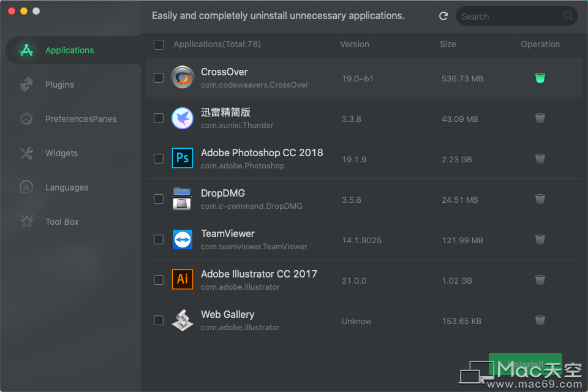The image size is (588, 392).
Task: Click the Photoshop Ps app icon
Action: tap(183, 158)
